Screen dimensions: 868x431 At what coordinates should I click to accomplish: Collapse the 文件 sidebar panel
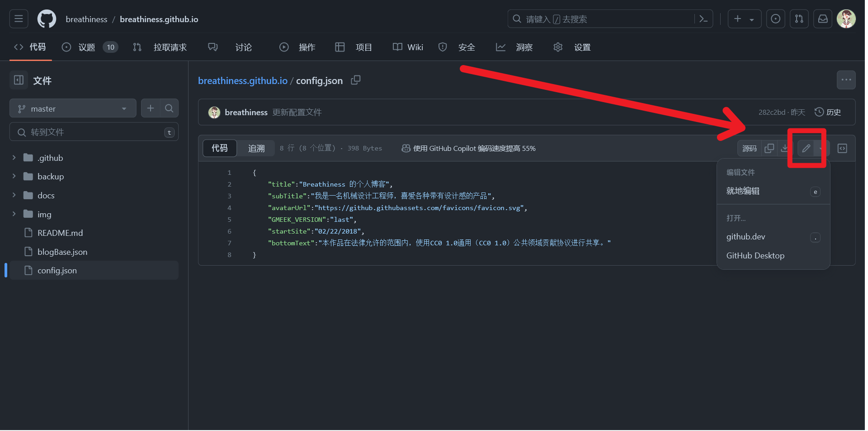(x=18, y=80)
